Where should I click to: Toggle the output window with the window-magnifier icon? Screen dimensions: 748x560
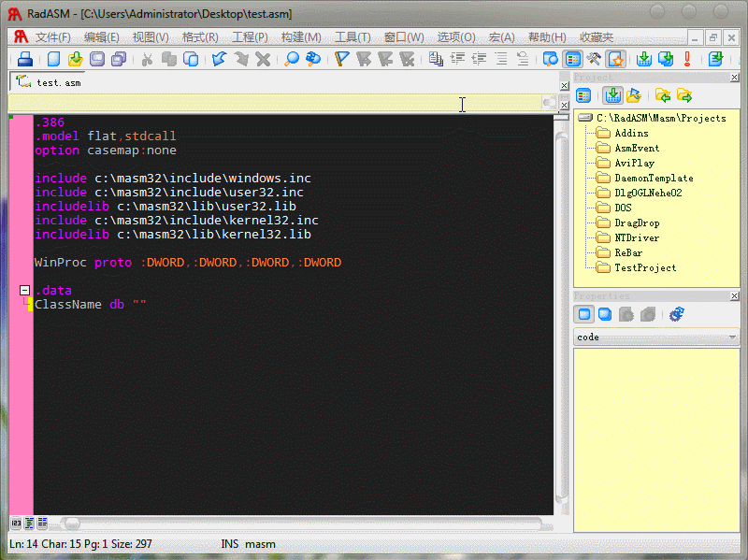pyautogui.click(x=551, y=59)
